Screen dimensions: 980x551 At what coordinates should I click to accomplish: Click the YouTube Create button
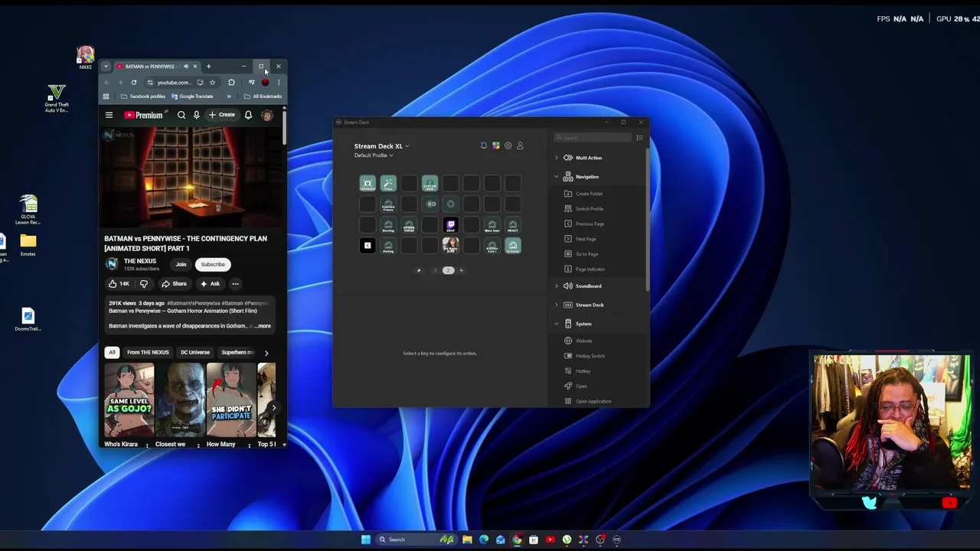222,115
